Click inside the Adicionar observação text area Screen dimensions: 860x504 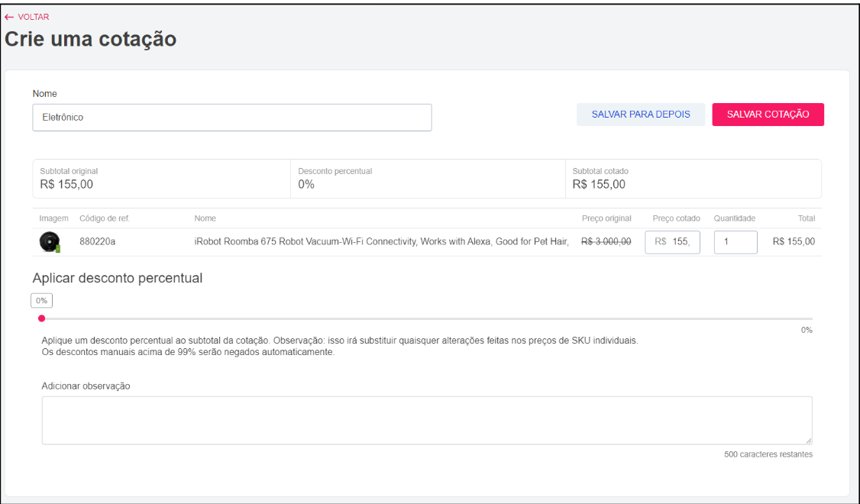(426, 420)
